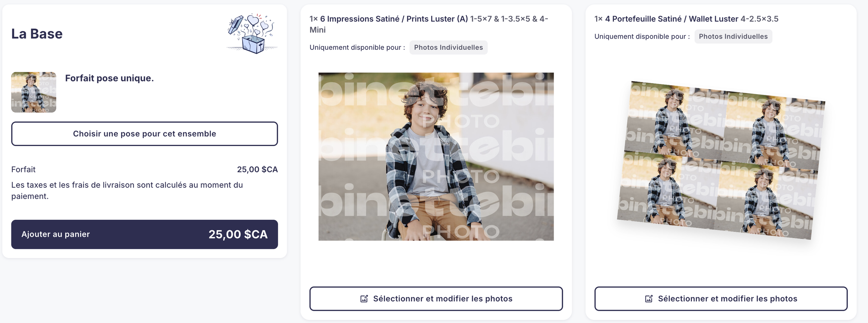Add package with Ajouter au panier
The width and height of the screenshot is (868, 323).
144,234
